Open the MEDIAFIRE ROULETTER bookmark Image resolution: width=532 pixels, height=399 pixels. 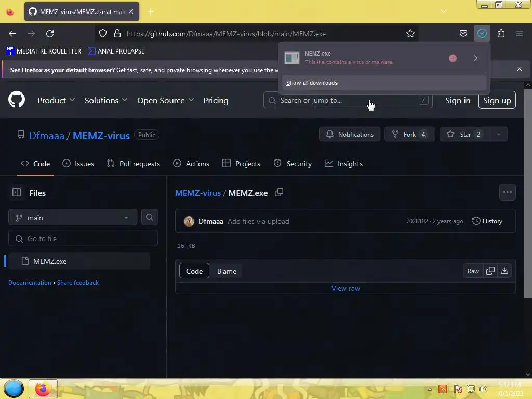44,51
